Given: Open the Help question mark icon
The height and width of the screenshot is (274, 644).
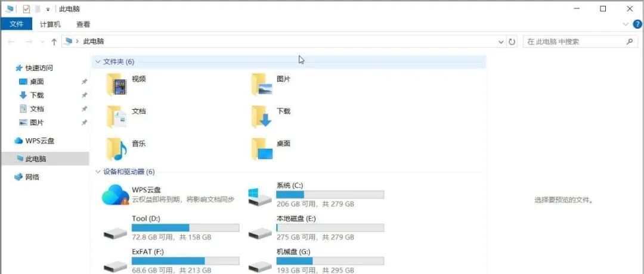Looking at the screenshot, I should pos(637,24).
